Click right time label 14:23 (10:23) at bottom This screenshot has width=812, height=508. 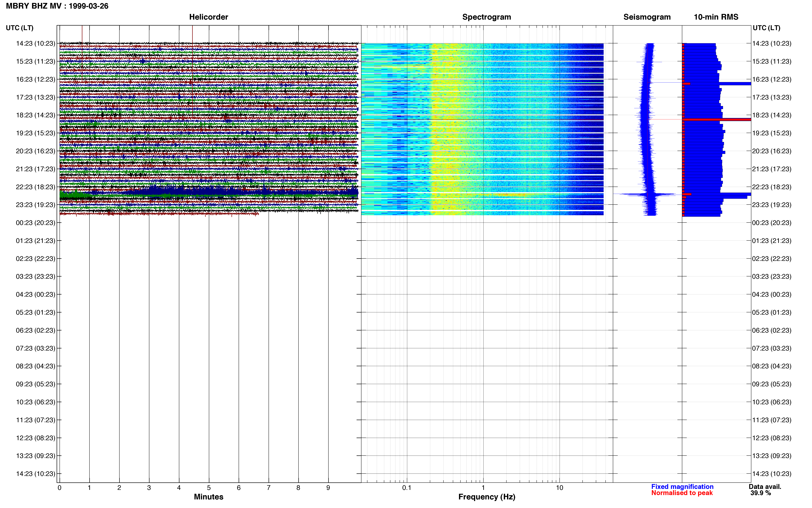pos(772,474)
